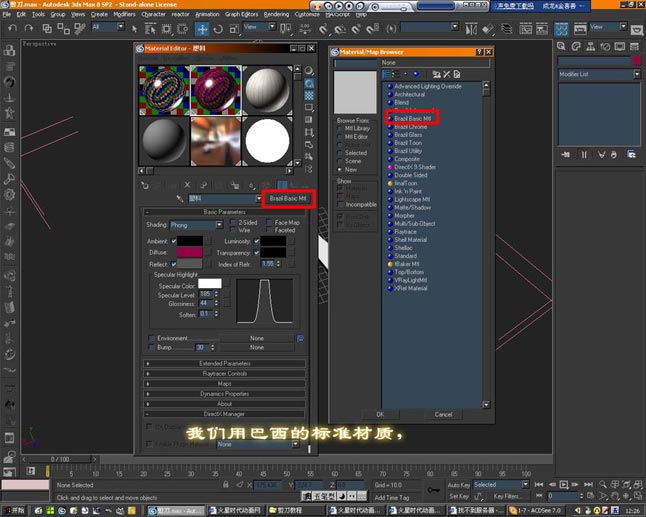Expand the Maps rollout
The height and width of the screenshot is (517, 646).
point(225,384)
